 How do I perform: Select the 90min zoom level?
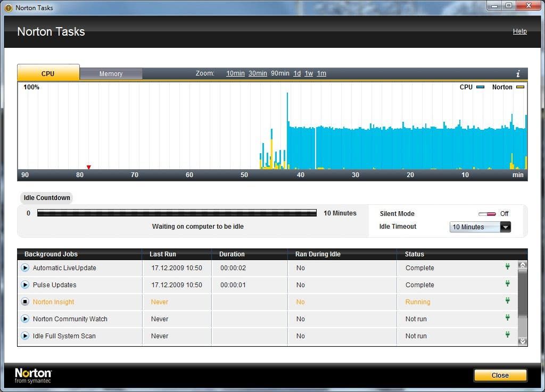[280, 73]
